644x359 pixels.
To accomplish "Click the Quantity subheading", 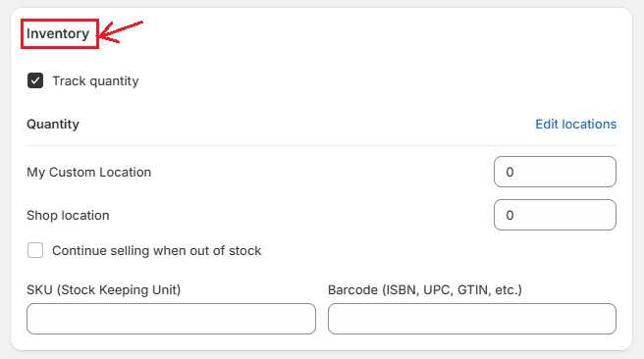I will 53,124.
